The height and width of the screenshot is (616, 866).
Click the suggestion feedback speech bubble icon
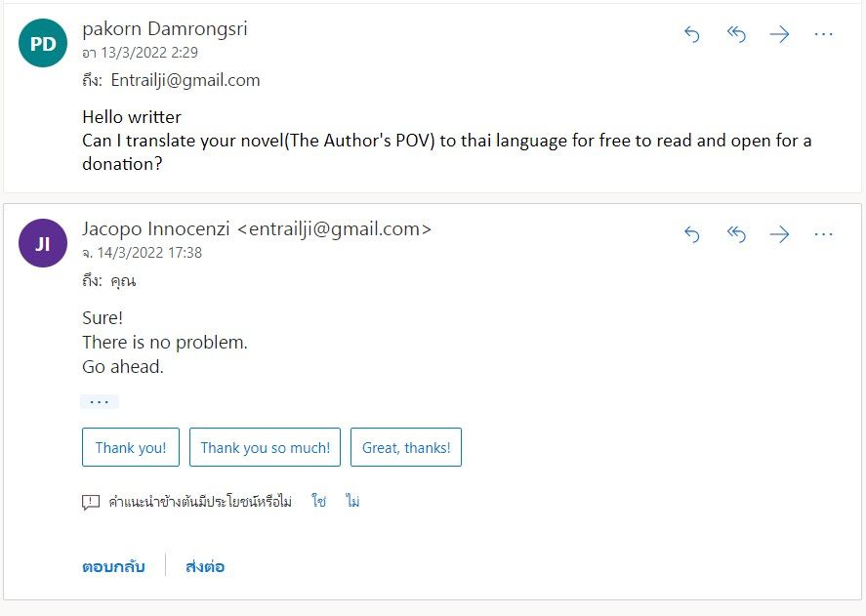(x=91, y=502)
